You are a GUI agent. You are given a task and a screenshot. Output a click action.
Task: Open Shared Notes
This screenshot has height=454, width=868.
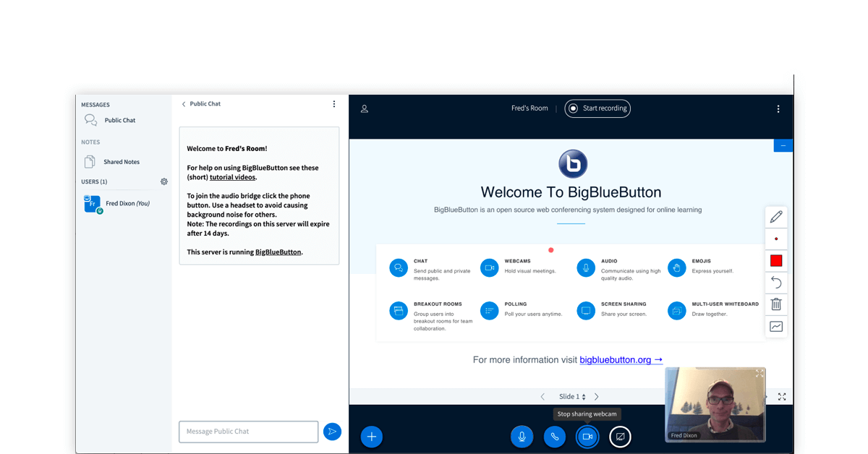click(112, 162)
